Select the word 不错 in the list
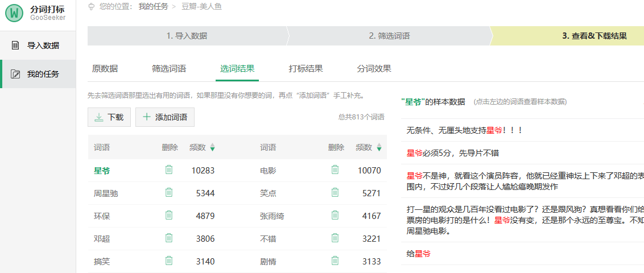The height and width of the screenshot is (273, 644). [268, 238]
